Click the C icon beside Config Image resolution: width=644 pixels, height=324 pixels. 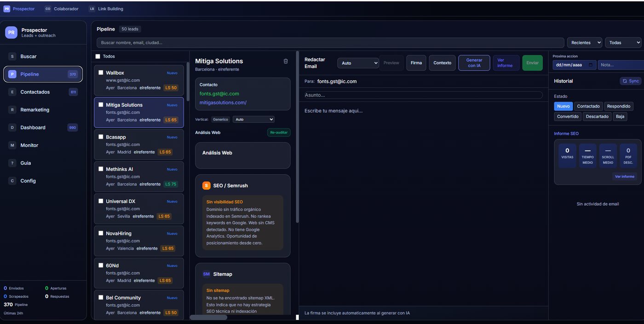click(x=12, y=181)
